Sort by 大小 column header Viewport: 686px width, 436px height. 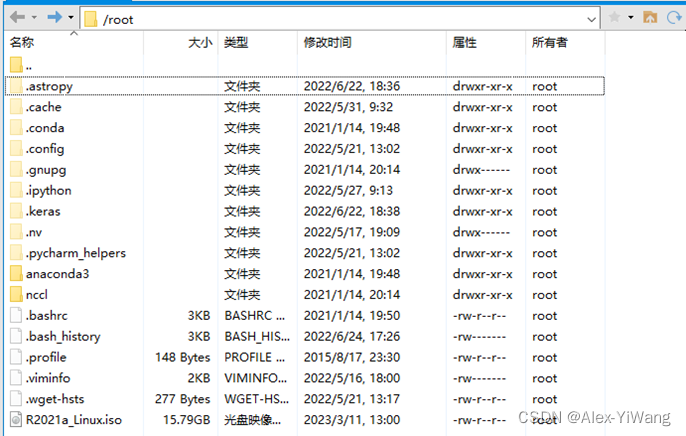coord(200,42)
